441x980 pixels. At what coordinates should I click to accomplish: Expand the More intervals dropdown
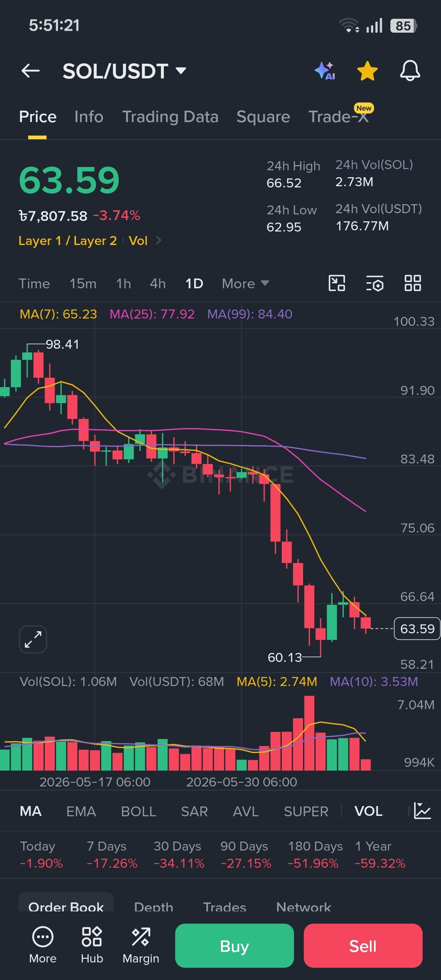coord(245,283)
